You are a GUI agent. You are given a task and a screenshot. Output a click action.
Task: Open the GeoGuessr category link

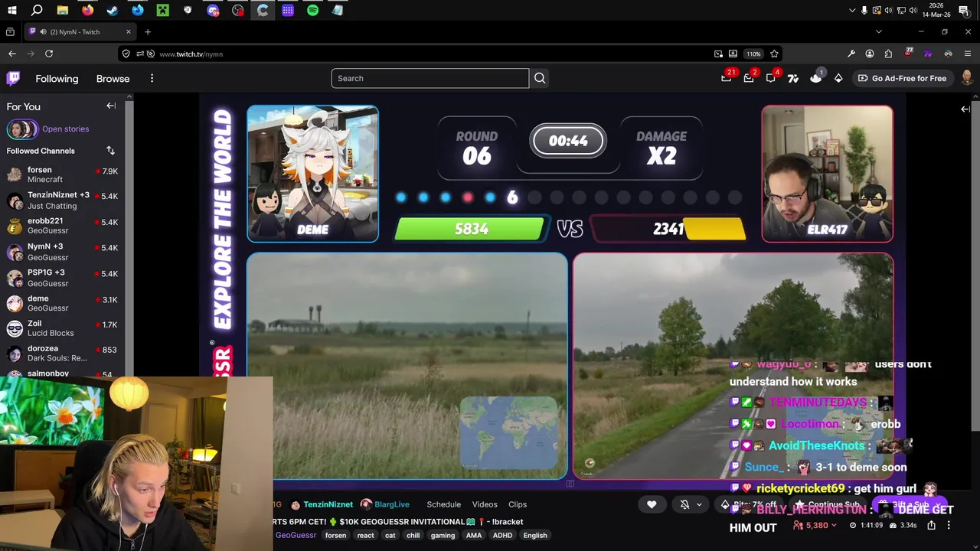(x=296, y=535)
